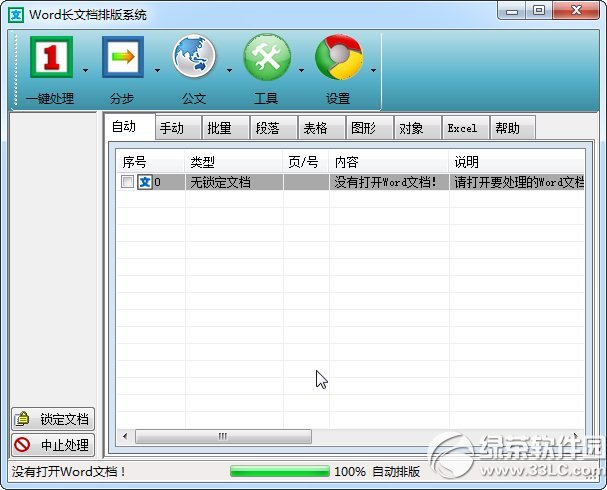Expand the 分步 dropdown arrow
This screenshot has height=490, width=607.
157,70
